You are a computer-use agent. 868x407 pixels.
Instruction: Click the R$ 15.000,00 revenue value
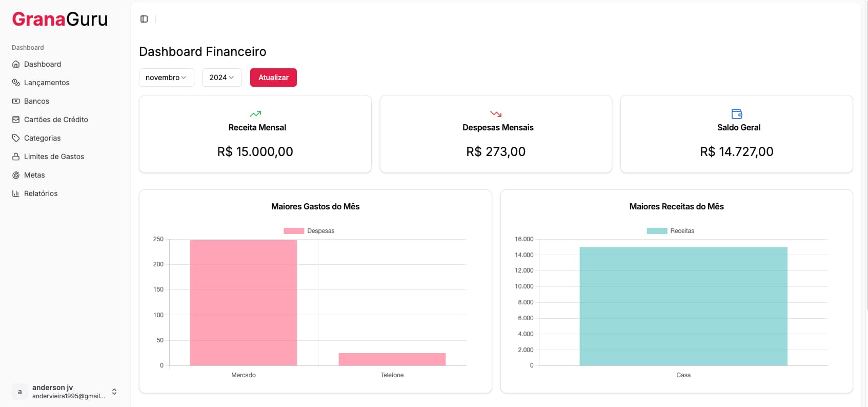(x=255, y=151)
